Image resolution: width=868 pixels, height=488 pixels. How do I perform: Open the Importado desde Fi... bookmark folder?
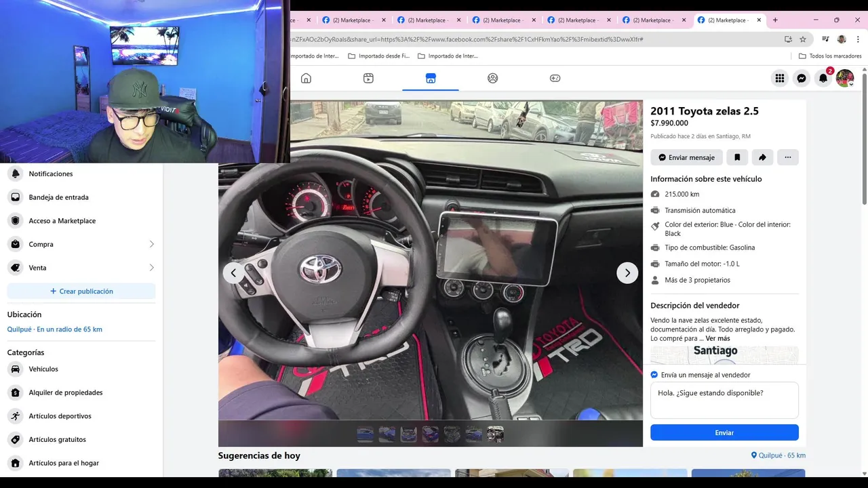click(x=378, y=56)
